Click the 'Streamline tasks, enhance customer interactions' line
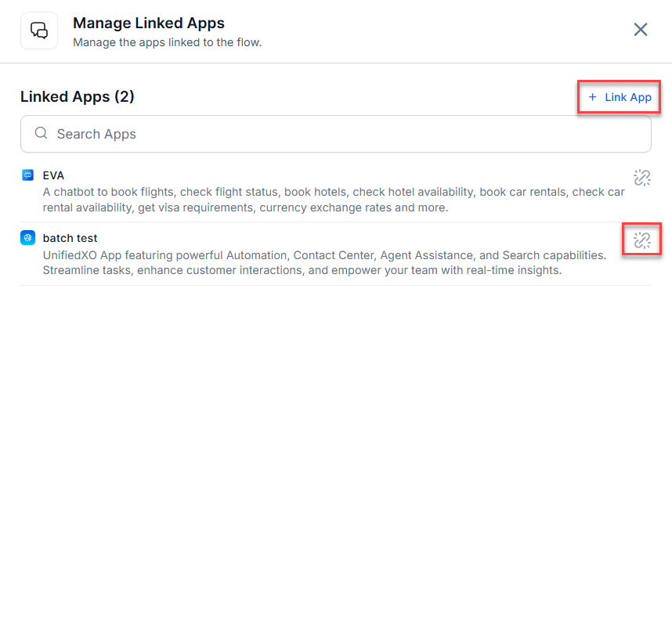672x642 pixels. coord(302,270)
